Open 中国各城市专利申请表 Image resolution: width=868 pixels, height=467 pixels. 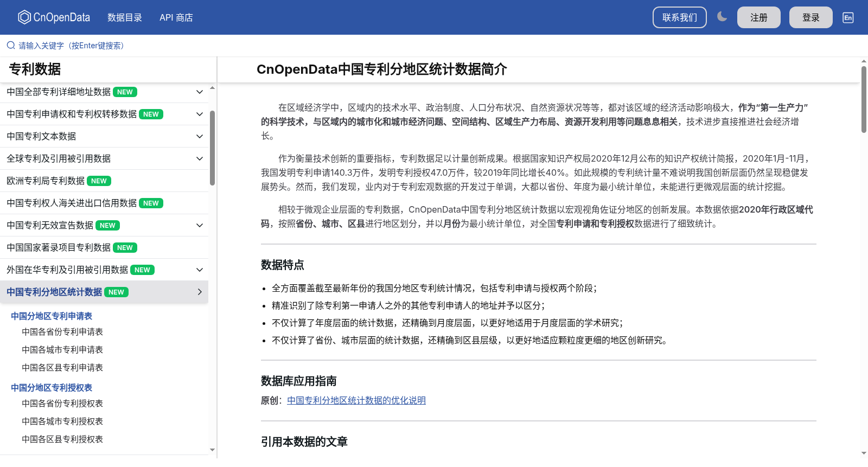click(x=62, y=350)
